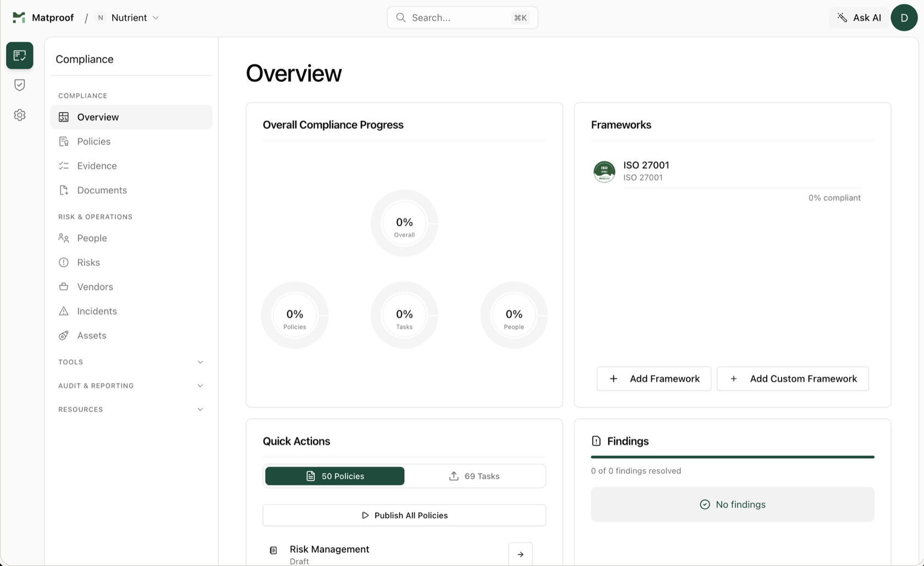This screenshot has width=924, height=566.
Task: Click the Add Framework button
Action: [x=654, y=379]
